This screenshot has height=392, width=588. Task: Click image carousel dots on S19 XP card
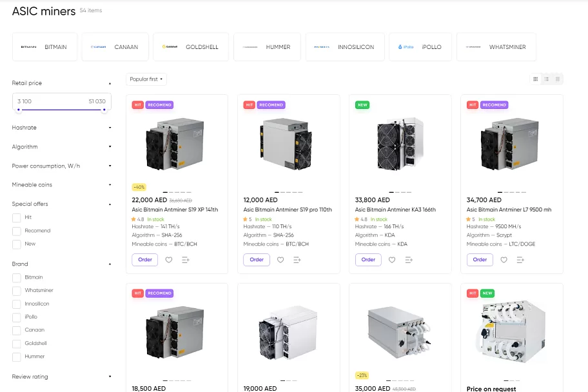177,192
